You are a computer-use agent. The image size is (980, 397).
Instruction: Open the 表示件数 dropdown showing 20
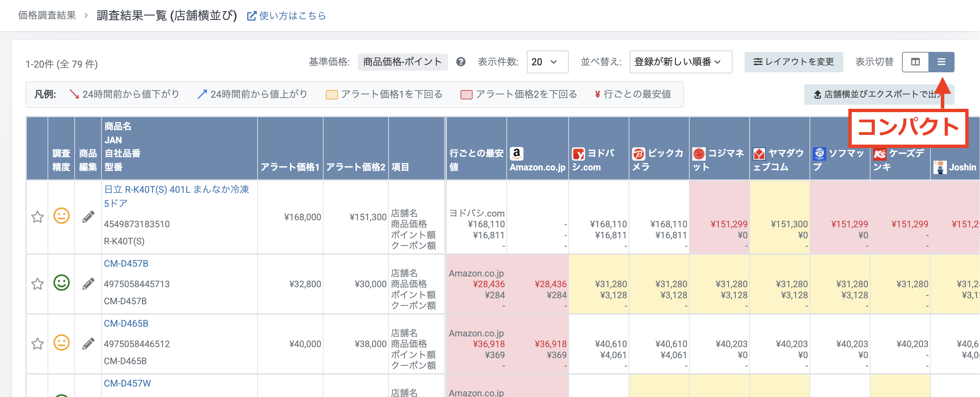point(547,62)
